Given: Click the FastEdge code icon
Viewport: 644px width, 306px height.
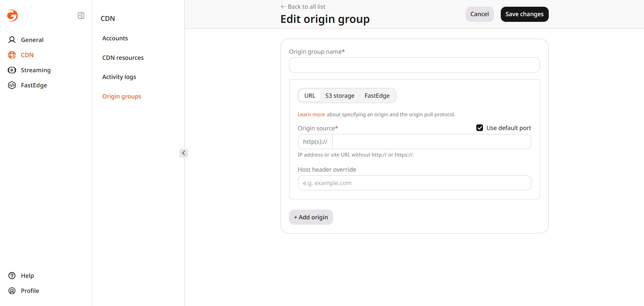Looking at the screenshot, I should tap(12, 85).
